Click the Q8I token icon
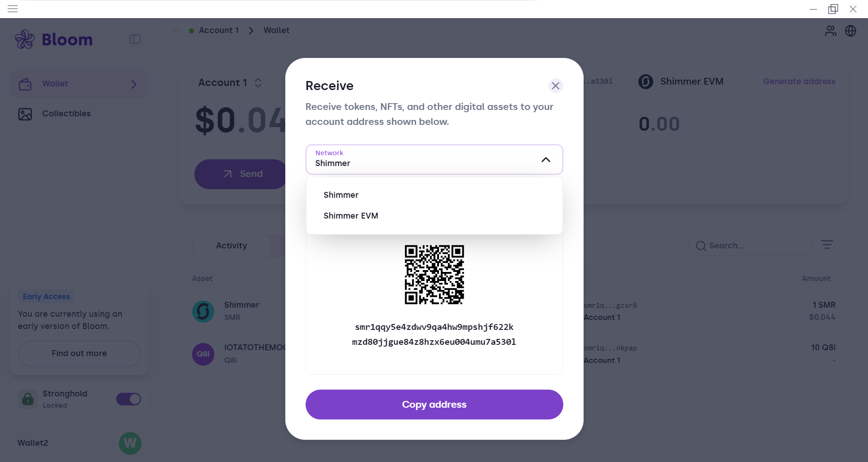Viewport: 868px width, 462px height. (203, 354)
